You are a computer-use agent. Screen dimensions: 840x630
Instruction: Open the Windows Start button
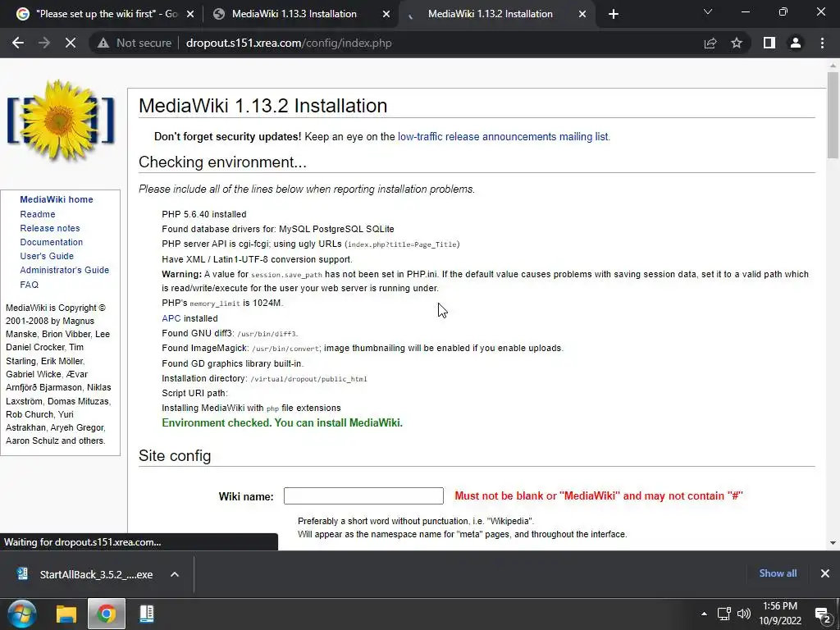click(22, 614)
